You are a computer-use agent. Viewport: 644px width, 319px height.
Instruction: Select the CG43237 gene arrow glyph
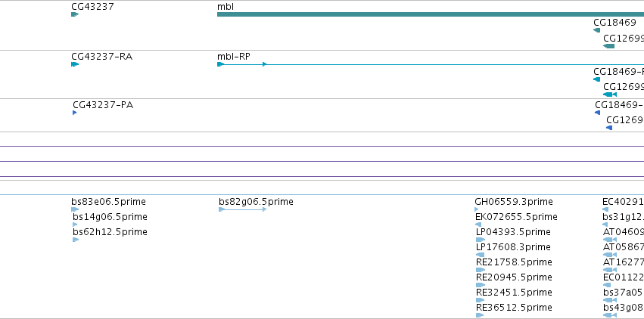point(75,14)
